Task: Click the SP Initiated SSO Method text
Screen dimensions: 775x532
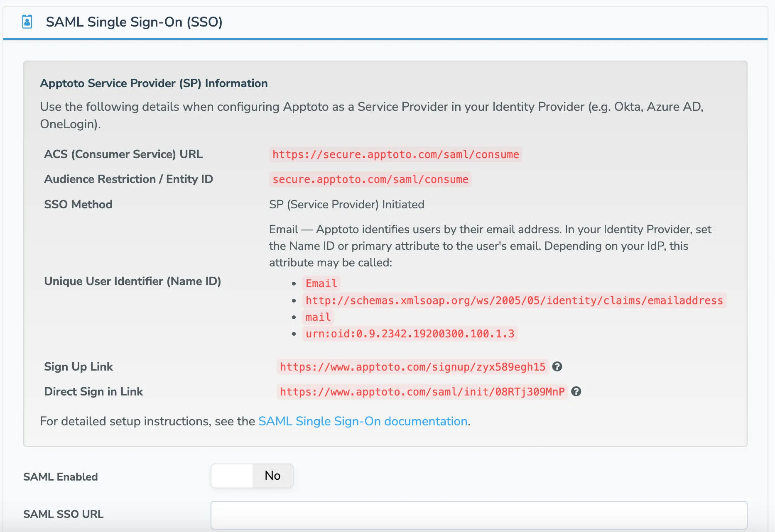Action: (x=347, y=204)
